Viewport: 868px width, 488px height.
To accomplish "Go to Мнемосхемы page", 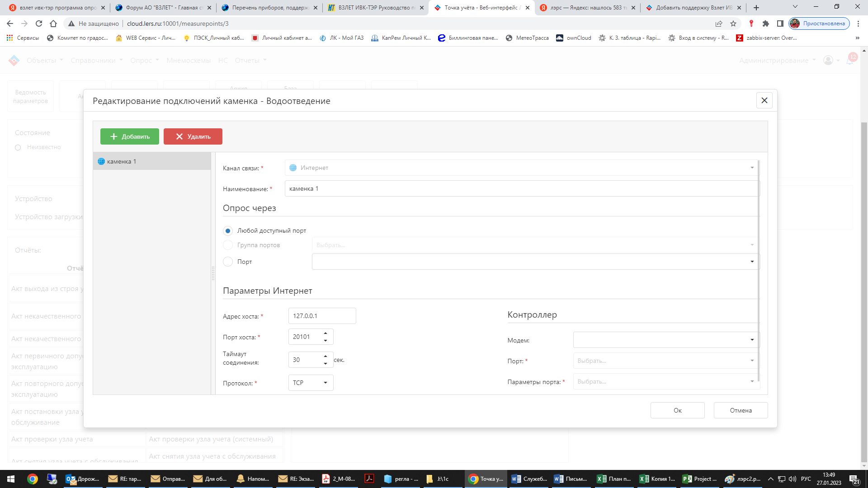I will [189, 60].
